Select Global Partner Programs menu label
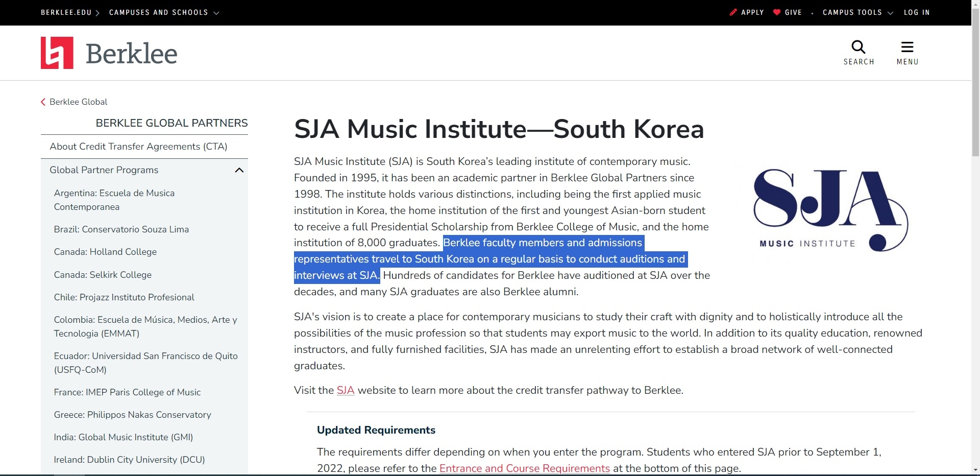The height and width of the screenshot is (476, 980). [104, 170]
